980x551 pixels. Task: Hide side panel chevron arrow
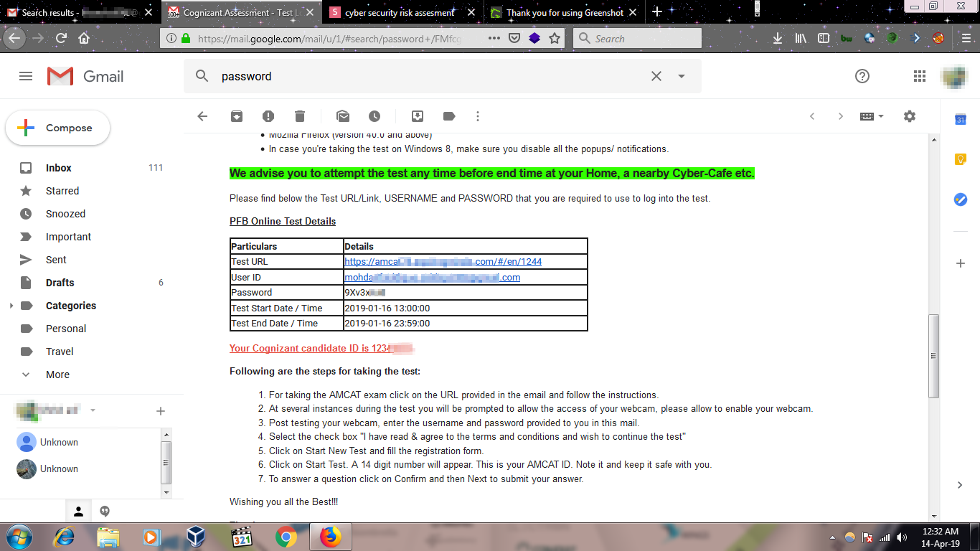(x=961, y=485)
